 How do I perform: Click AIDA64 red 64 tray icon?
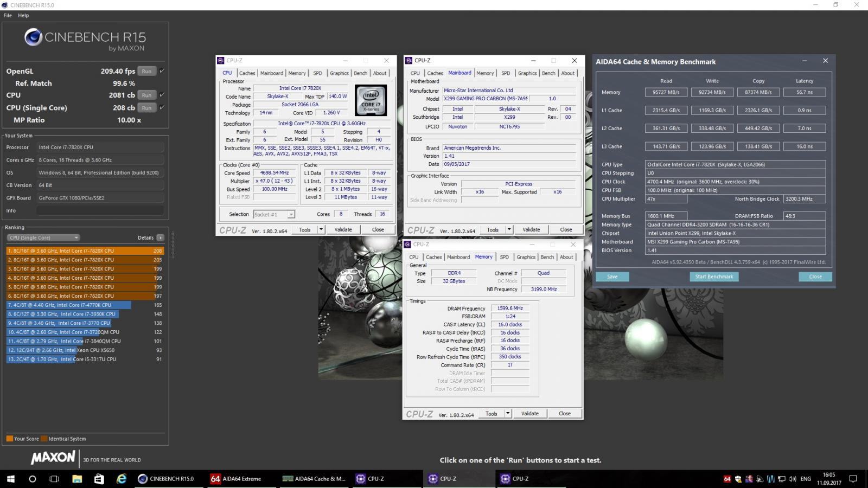point(727,479)
